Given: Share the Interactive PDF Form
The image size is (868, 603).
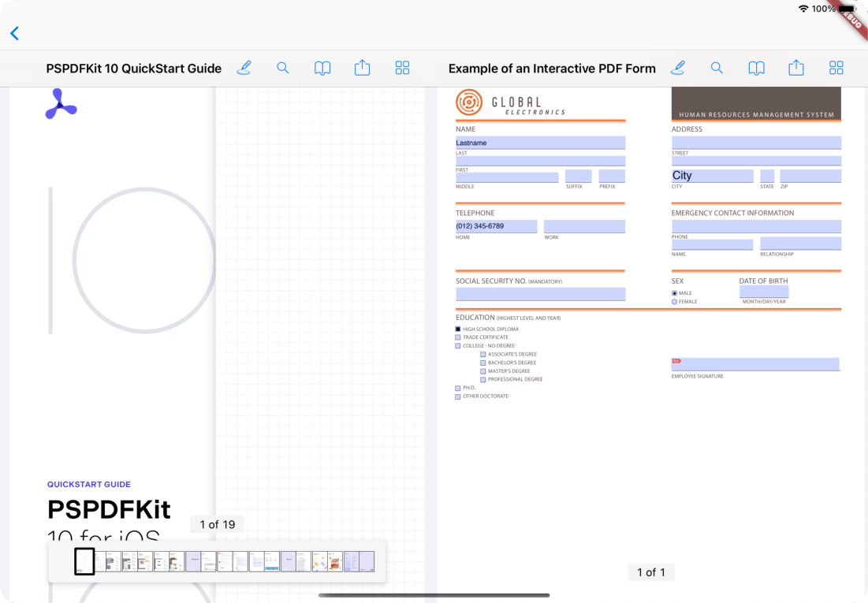Looking at the screenshot, I should 796,68.
